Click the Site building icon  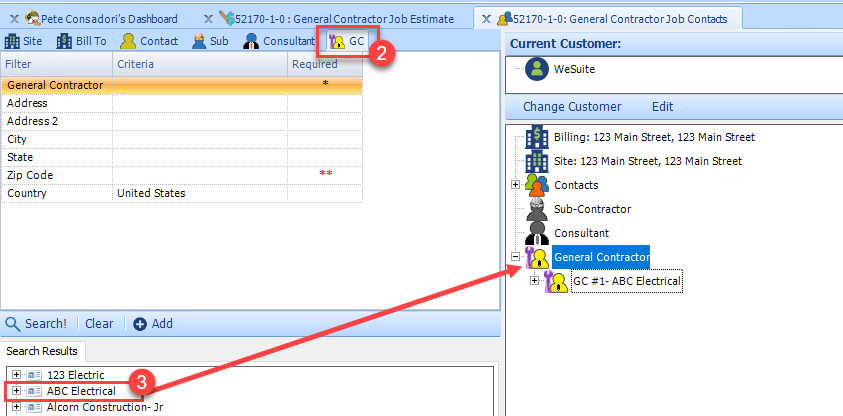point(12,41)
